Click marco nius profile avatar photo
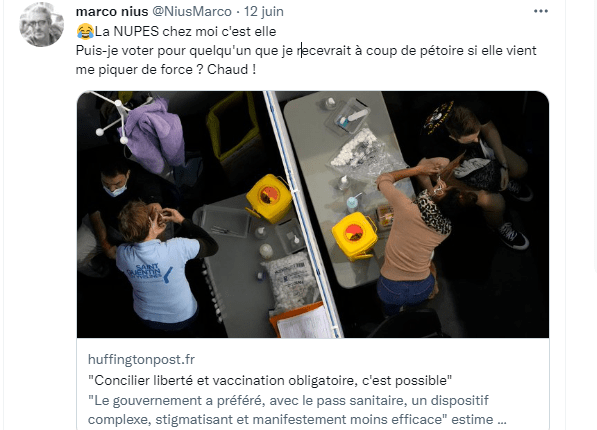 tap(42, 25)
